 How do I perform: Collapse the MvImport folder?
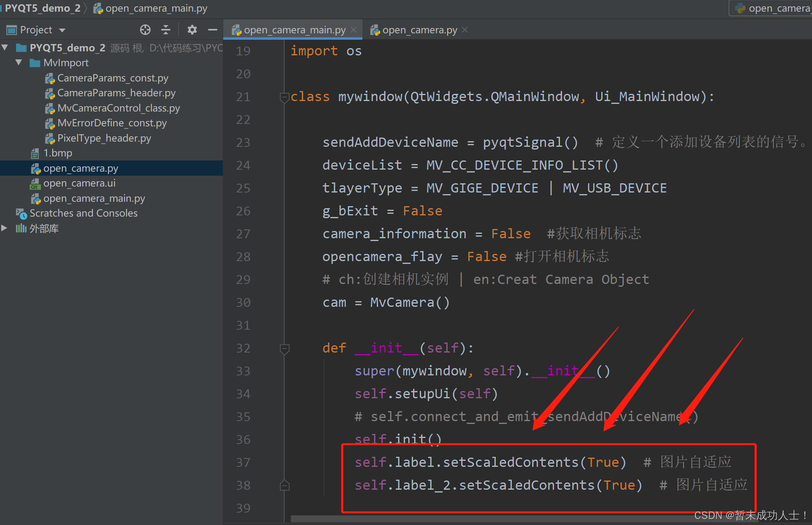tap(19, 63)
